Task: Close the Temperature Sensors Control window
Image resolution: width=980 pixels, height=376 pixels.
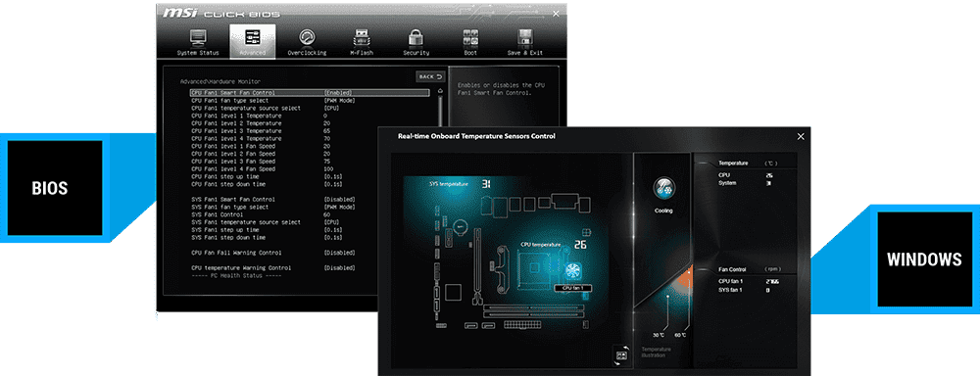Action: pyautogui.click(x=801, y=137)
